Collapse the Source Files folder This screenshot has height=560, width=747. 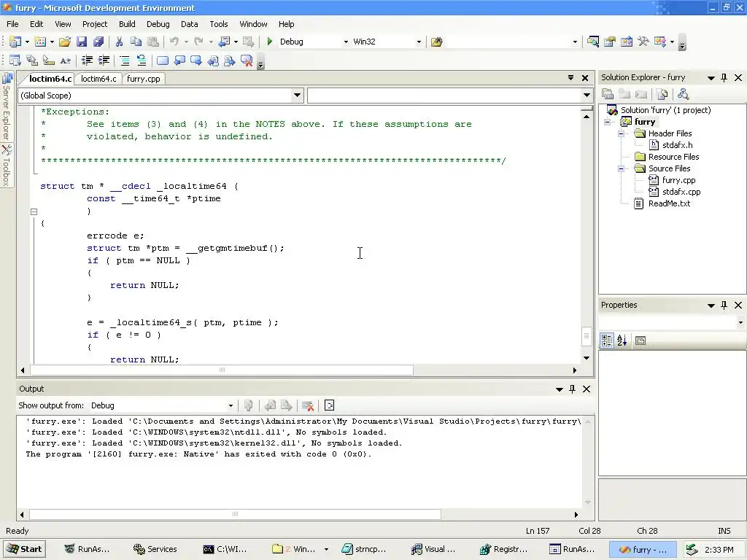pyautogui.click(x=621, y=168)
